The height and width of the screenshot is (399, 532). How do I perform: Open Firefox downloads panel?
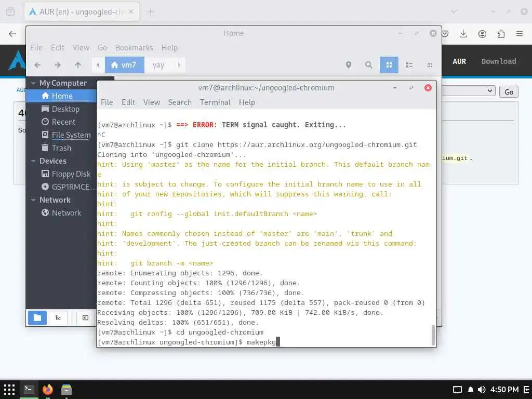tap(463, 34)
